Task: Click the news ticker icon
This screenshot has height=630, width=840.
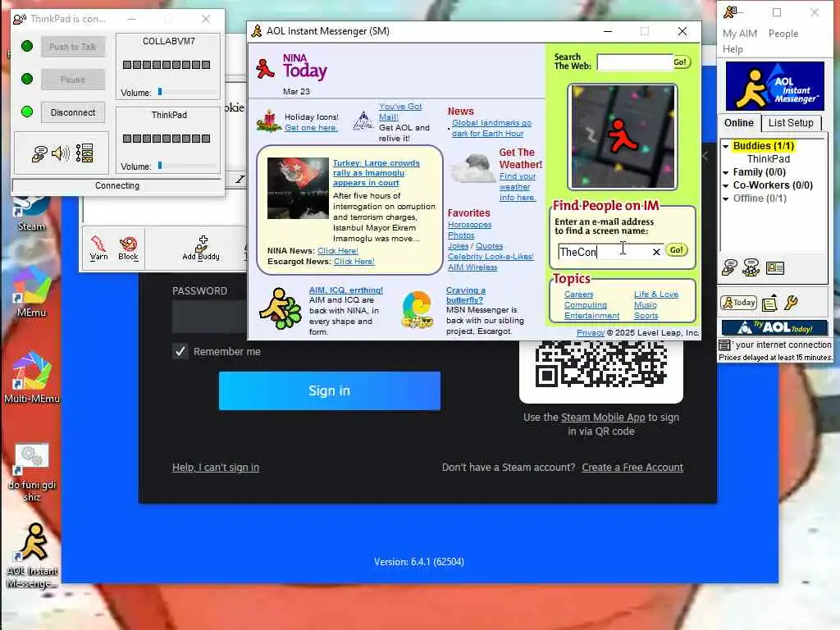Action: tap(724, 345)
